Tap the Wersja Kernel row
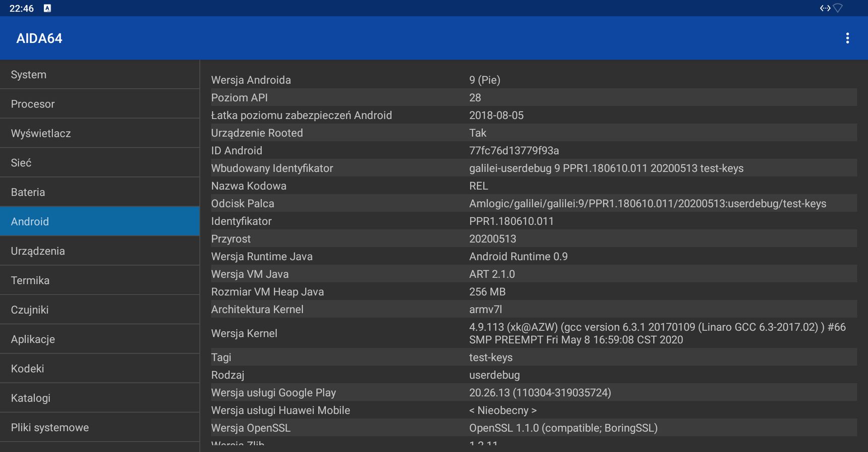 tap(534, 333)
